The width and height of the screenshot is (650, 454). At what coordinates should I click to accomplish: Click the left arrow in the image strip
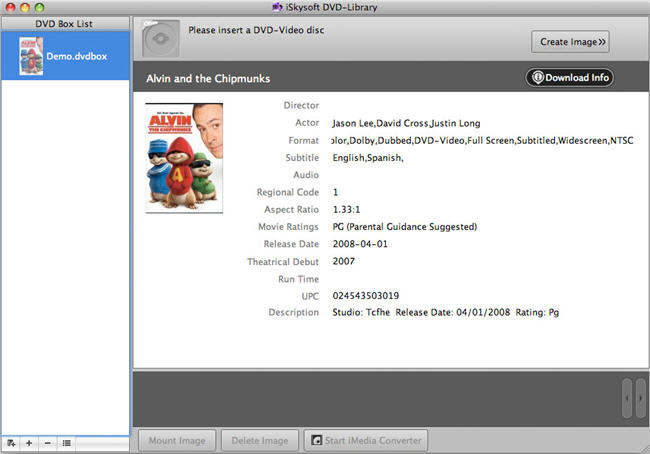click(627, 398)
